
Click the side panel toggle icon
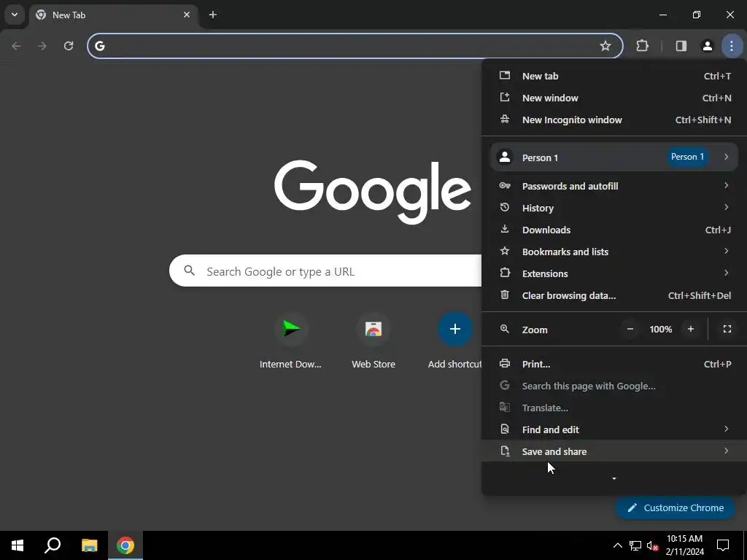coord(681,46)
